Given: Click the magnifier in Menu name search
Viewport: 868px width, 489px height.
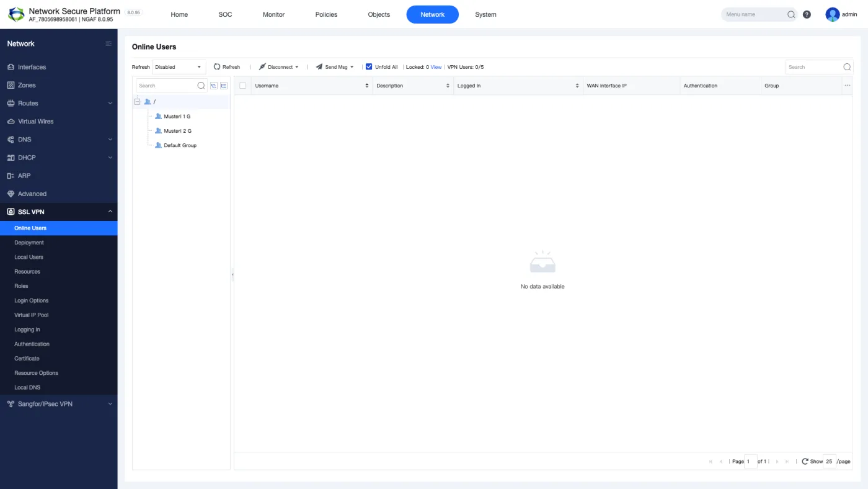Looking at the screenshot, I should (791, 14).
